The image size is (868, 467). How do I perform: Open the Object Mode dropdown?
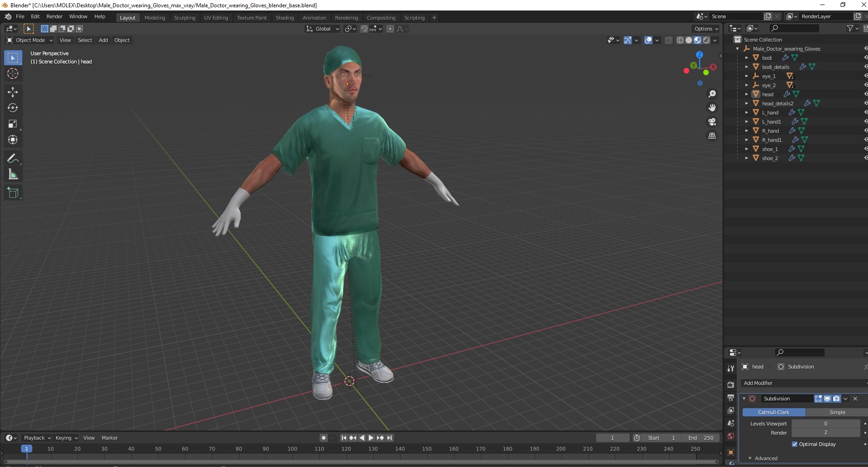30,40
